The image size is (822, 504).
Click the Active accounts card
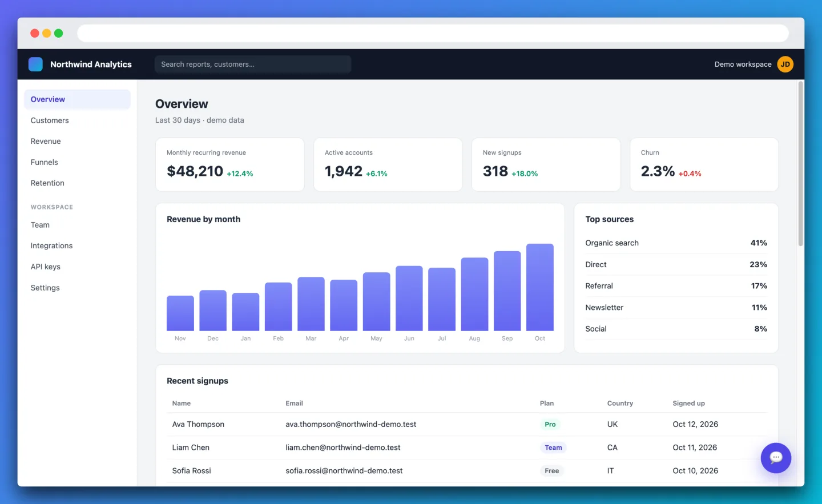click(388, 164)
